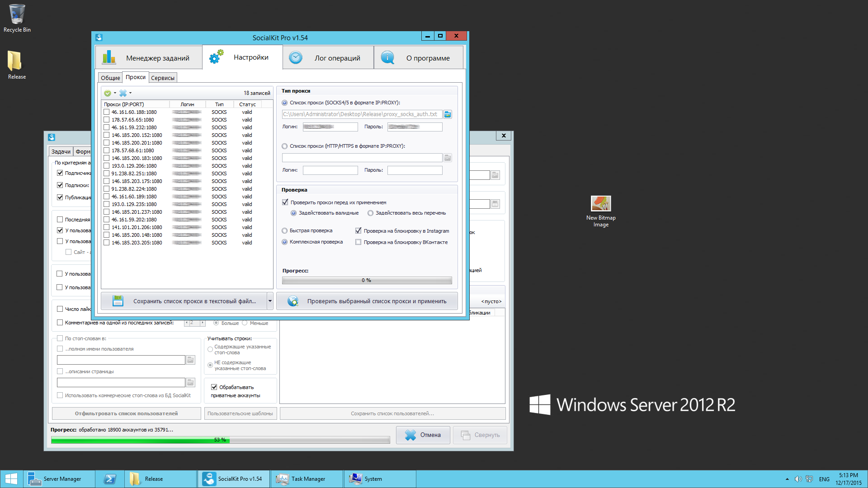
Task: Open New Bitmap Image desktop file
Action: (601, 211)
